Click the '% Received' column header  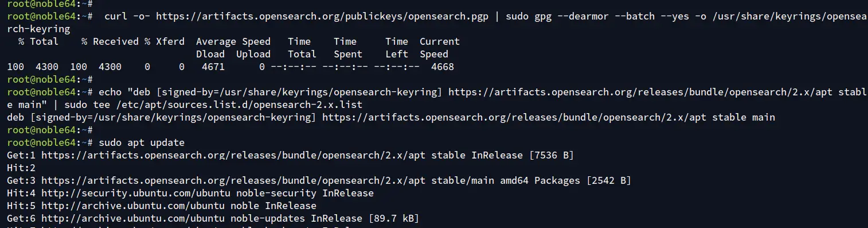point(110,41)
